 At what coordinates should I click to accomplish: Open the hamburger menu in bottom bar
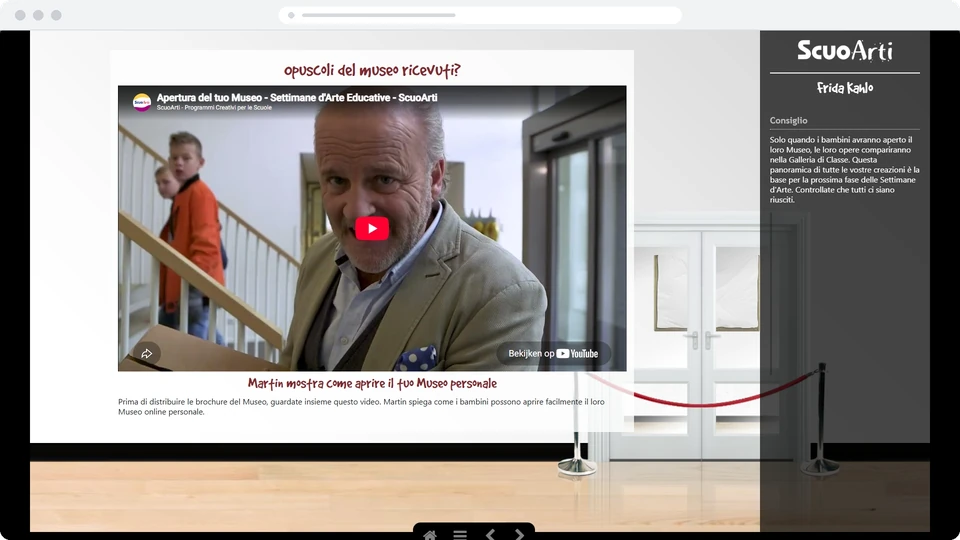coord(460,534)
